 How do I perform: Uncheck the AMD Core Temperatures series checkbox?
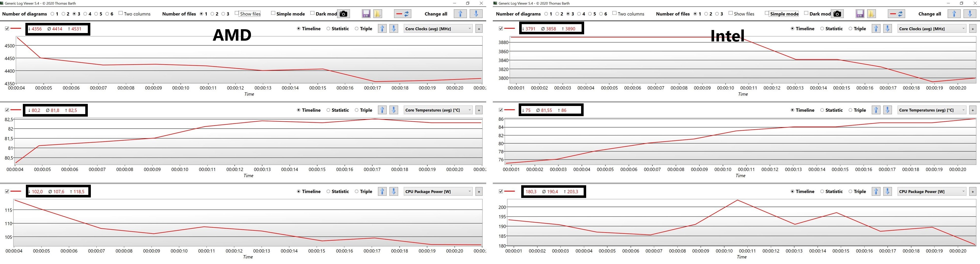point(7,110)
